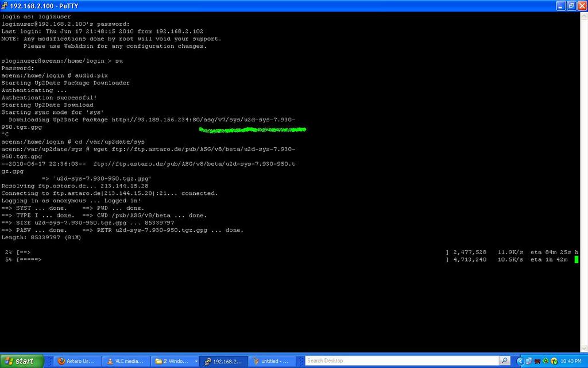Viewport: 588px width, 368px height.
Task: Click 'Authentication successful!' line
Action: [49, 98]
